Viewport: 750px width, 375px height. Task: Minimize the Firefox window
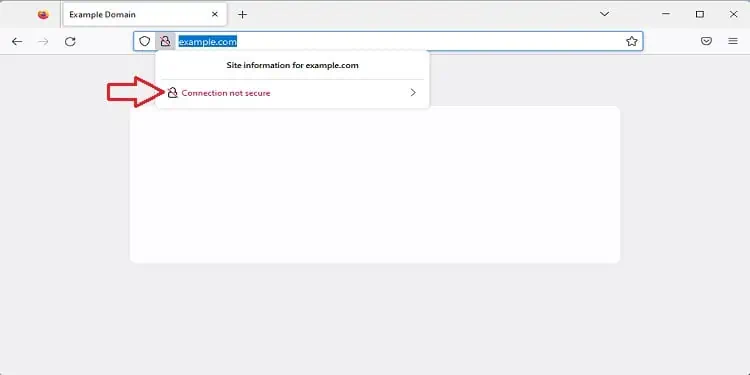click(666, 14)
